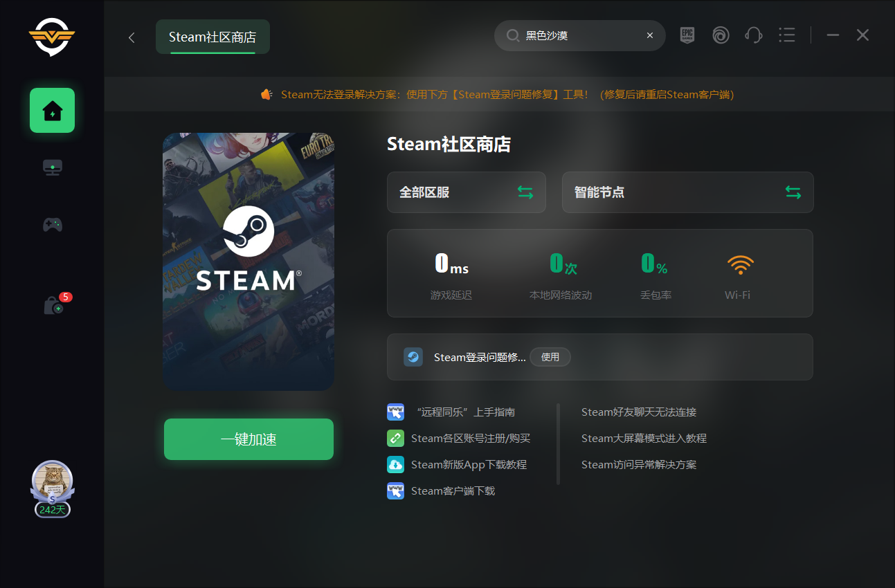Click green link icon beside Steam各区账号注册
The height and width of the screenshot is (588, 895).
pos(395,438)
